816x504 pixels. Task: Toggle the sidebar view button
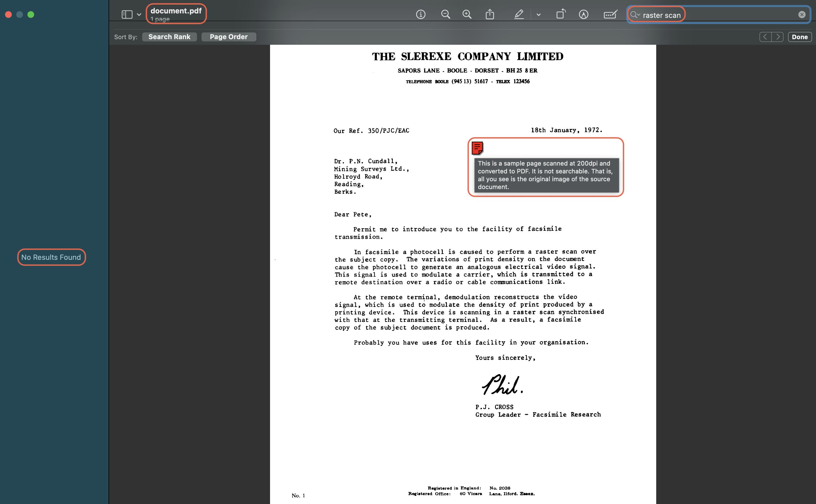[127, 14]
